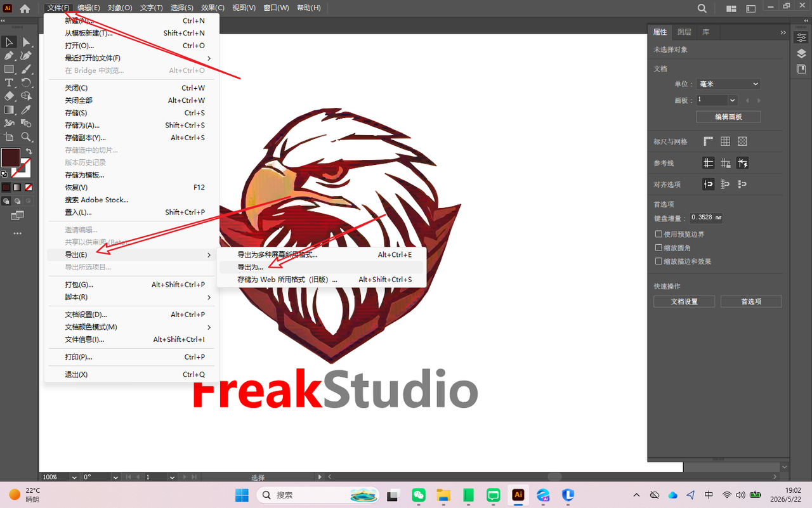The height and width of the screenshot is (508, 812).
Task: Select the Selection tool (black arrow)
Action: (x=9, y=42)
